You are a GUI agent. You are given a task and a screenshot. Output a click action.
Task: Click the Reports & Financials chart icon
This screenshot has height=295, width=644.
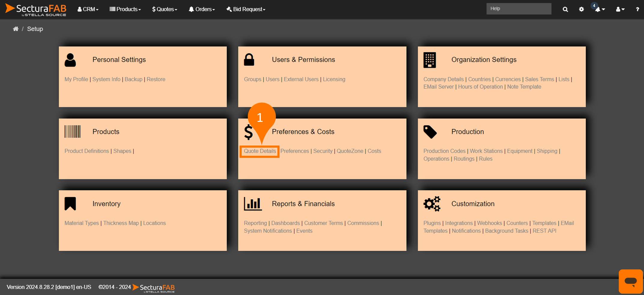pos(252,204)
